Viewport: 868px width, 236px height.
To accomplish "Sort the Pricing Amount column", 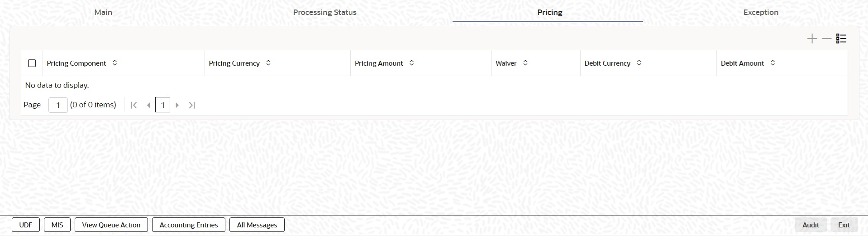I will (411, 63).
